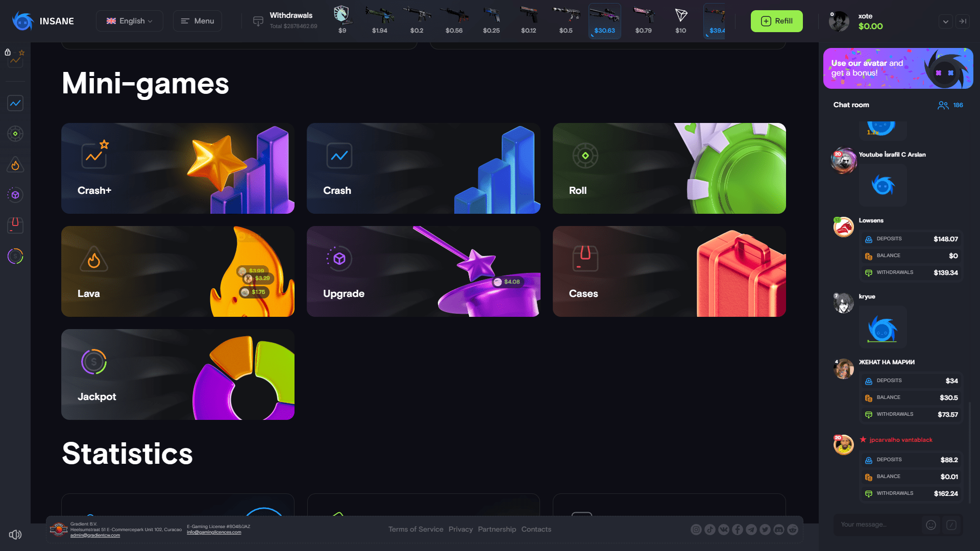Select the Crash game icon in sidebar
The width and height of the screenshot is (980, 551).
(x=15, y=103)
